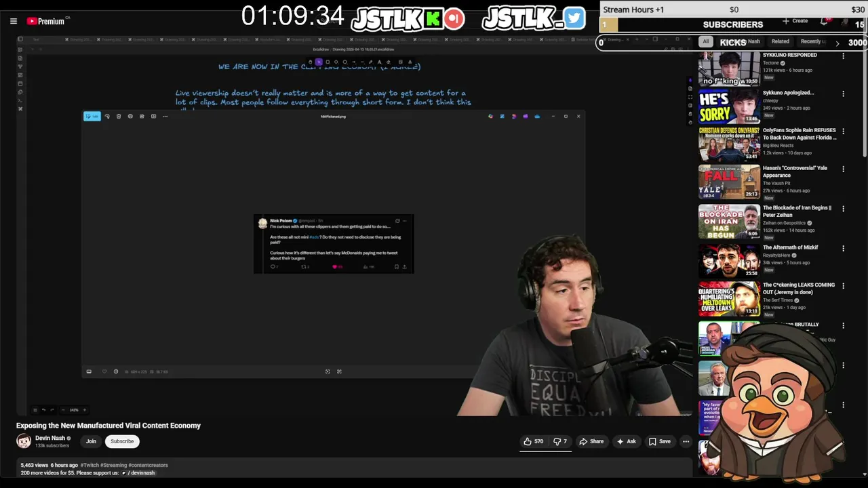Screen dimensions: 868x488
Task: Join the Devin Nash channel membership
Action: tap(91, 441)
